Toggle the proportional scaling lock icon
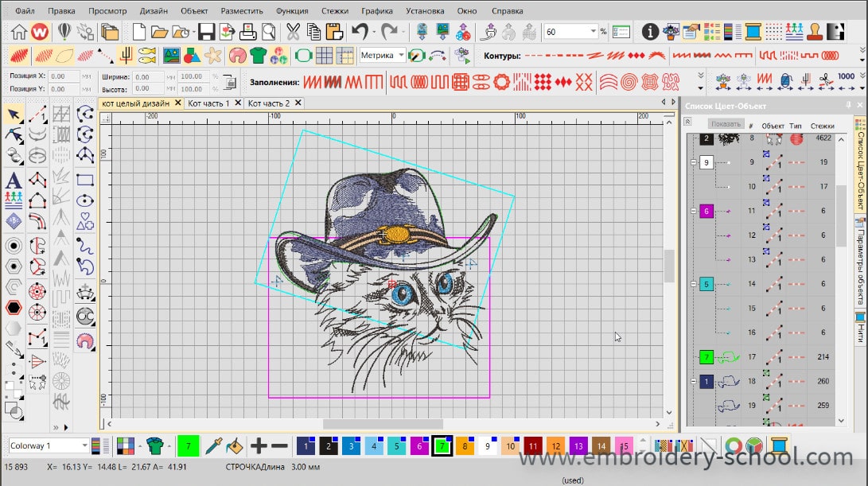868x486 pixels. click(229, 83)
